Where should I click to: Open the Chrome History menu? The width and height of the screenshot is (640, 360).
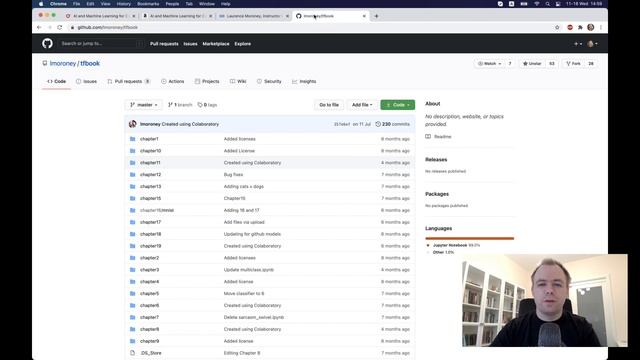[x=123, y=4]
